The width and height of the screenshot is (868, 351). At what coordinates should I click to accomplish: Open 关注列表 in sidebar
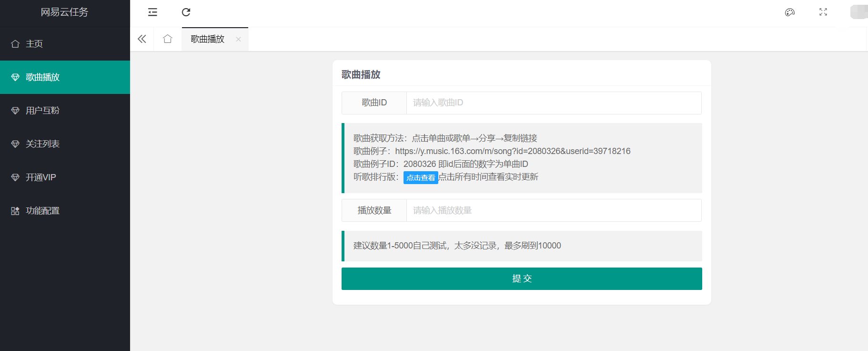pos(65,144)
